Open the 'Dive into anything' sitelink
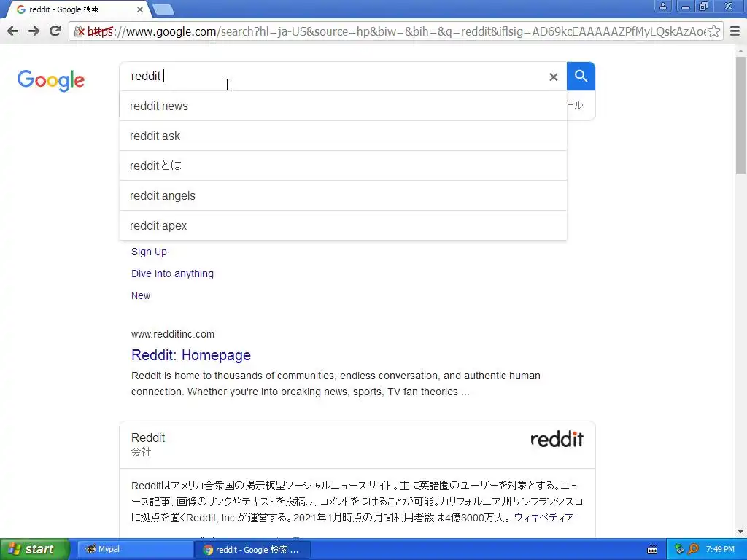The height and width of the screenshot is (560, 747). coord(172,273)
